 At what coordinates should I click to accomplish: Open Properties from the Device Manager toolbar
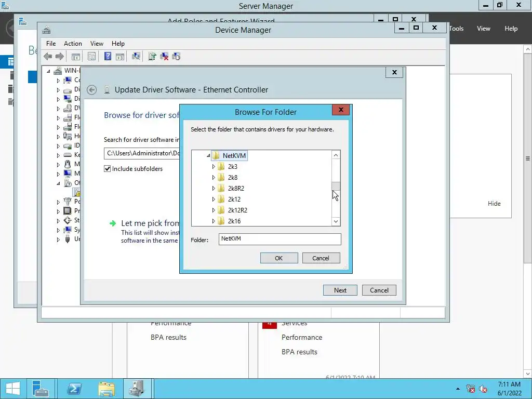91,56
